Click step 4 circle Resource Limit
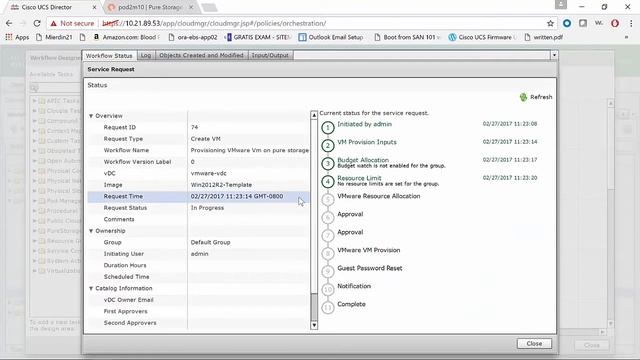The width and height of the screenshot is (640, 360). point(328,182)
